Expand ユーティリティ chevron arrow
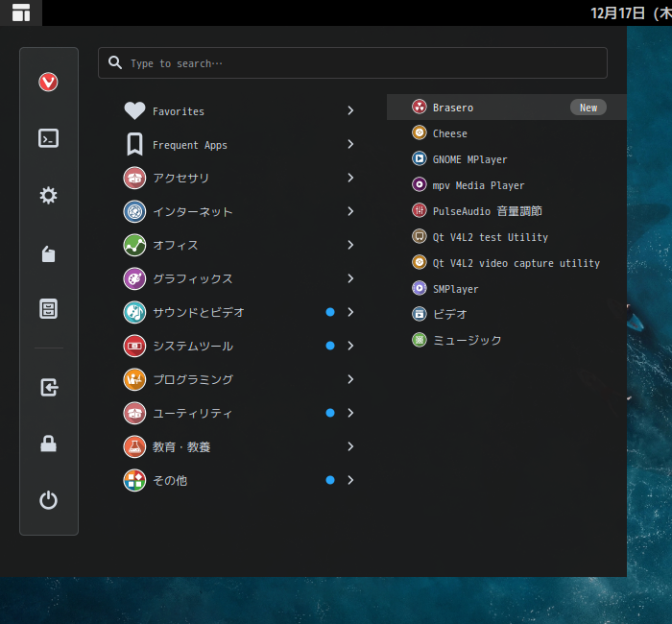The width and height of the screenshot is (672, 624). click(350, 413)
